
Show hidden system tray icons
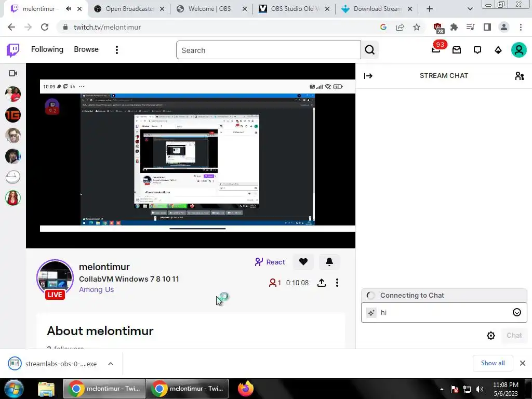442,389
